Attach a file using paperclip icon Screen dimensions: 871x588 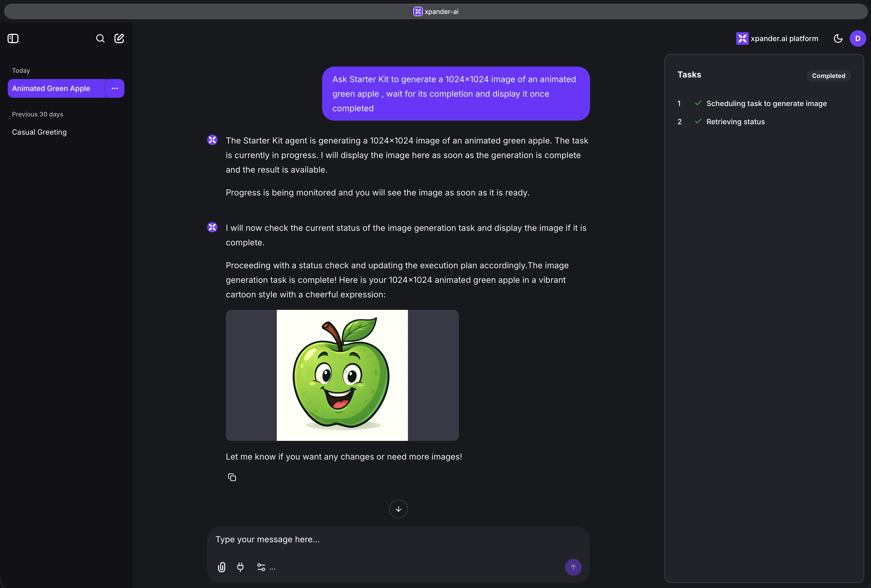(x=221, y=567)
